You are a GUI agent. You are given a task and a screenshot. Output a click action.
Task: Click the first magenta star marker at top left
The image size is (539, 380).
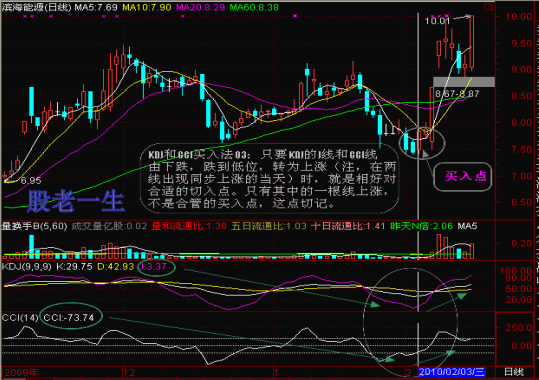point(24,16)
